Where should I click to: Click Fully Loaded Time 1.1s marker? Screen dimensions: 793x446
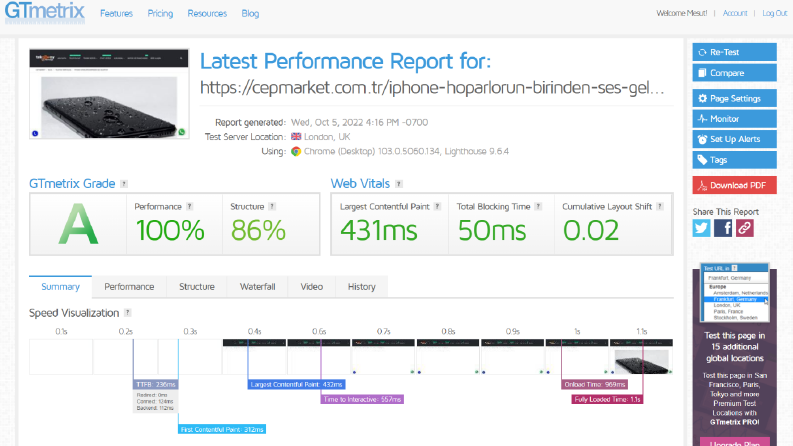pyautogui.click(x=607, y=399)
